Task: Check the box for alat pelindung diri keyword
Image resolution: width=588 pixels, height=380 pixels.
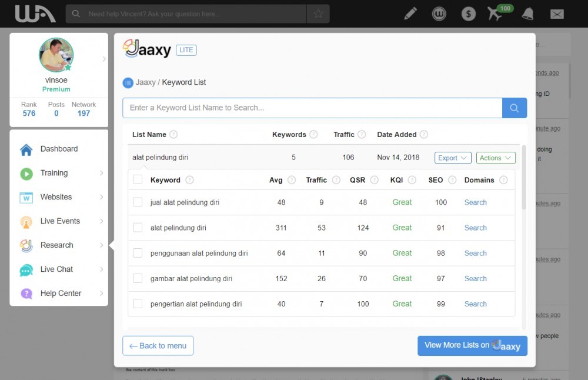Action: pos(138,227)
